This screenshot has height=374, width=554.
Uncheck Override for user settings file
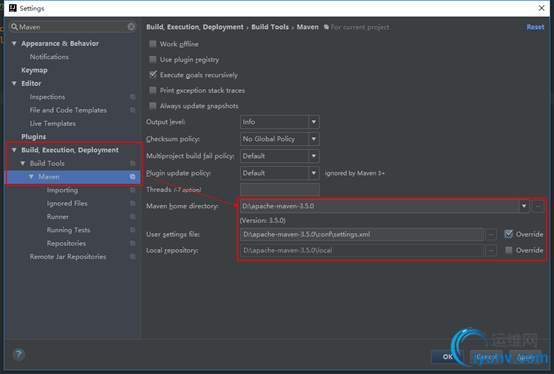pyautogui.click(x=508, y=234)
